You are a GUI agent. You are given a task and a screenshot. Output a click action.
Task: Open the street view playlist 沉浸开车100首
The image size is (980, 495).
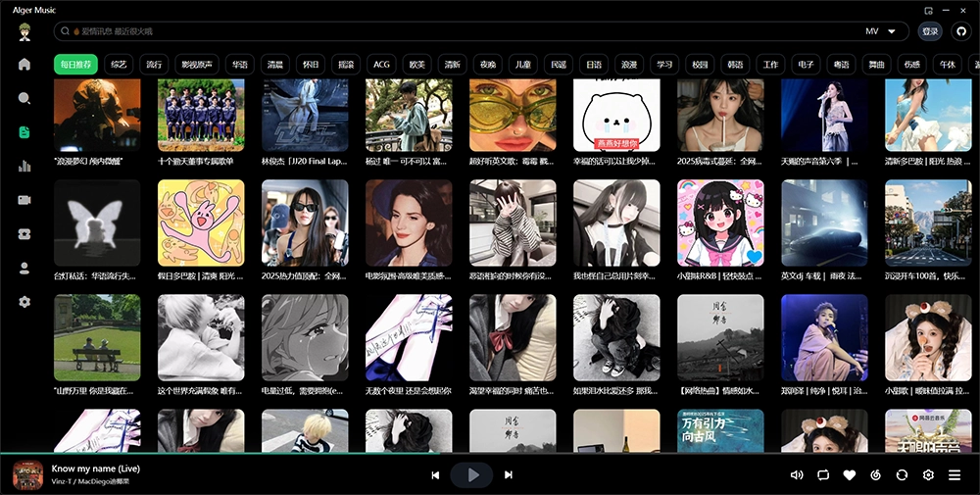928,223
